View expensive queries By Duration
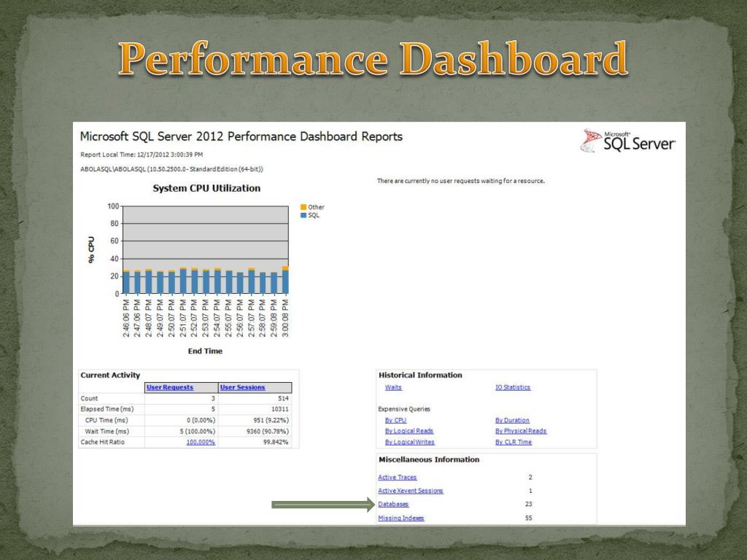Viewport: 747px width, 560px height. [x=512, y=420]
